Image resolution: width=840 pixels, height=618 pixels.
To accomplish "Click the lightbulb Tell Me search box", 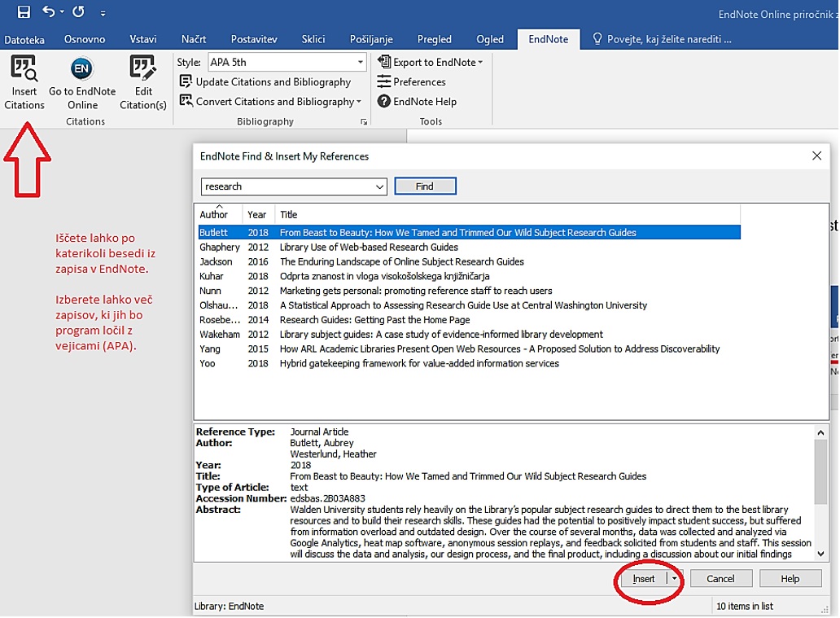I will coord(662,39).
